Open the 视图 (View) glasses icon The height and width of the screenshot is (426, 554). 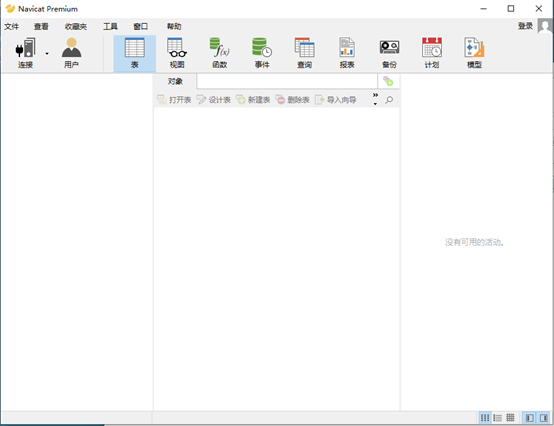[x=177, y=53]
